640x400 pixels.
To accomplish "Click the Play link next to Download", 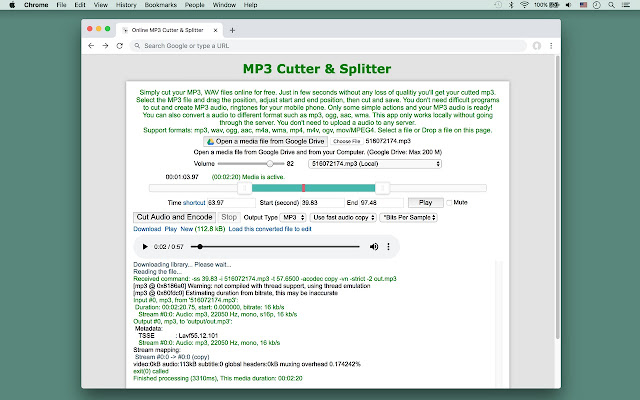I will click(171, 229).
